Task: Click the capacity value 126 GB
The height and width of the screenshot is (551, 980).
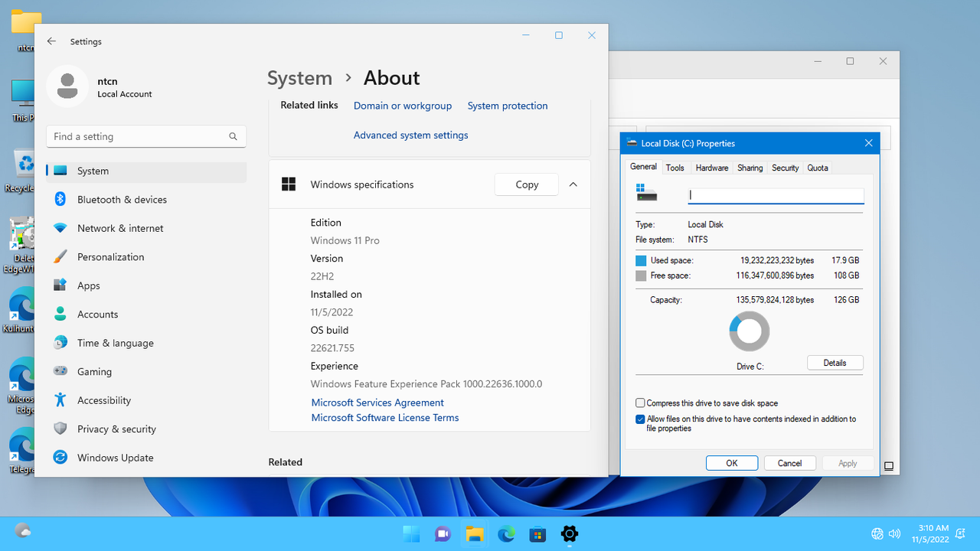Action: point(846,300)
